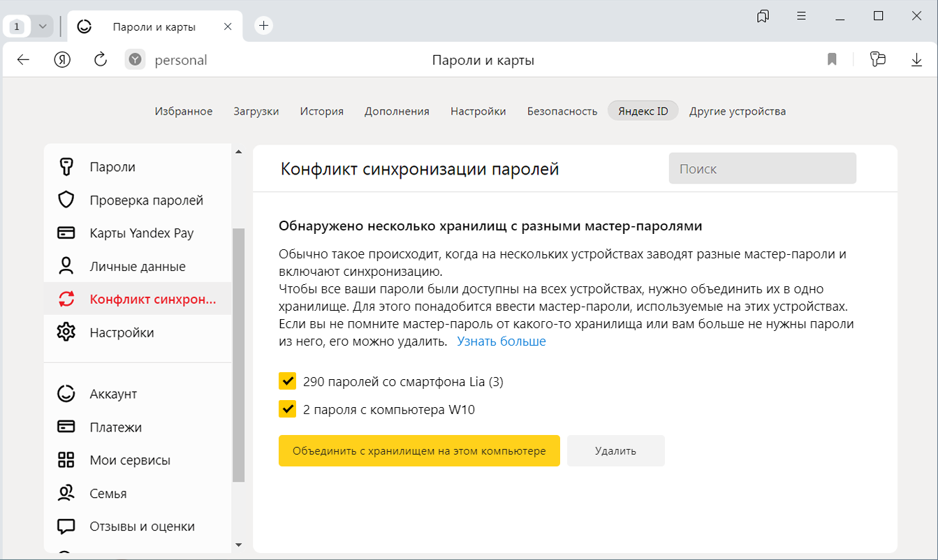Click the bookmark icon in address bar
The width and height of the screenshot is (938, 560).
tap(832, 60)
